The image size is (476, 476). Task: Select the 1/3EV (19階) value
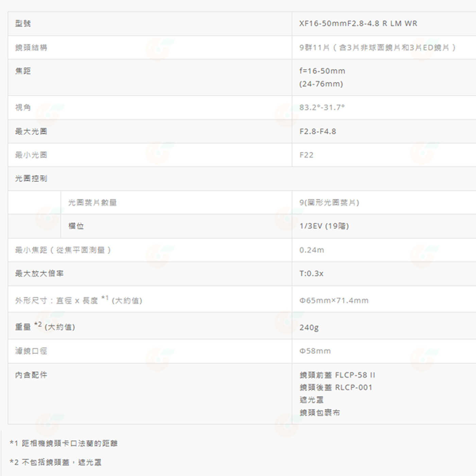(324, 226)
